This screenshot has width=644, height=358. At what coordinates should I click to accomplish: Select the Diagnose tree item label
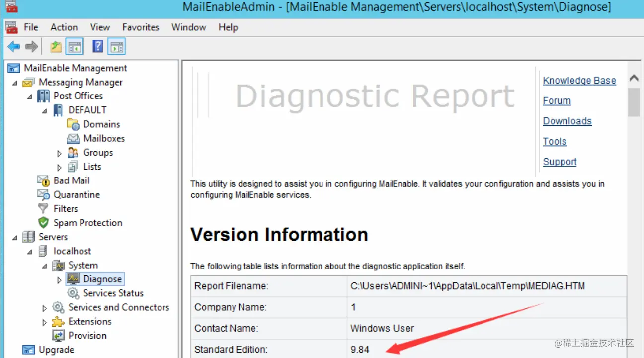(x=102, y=279)
